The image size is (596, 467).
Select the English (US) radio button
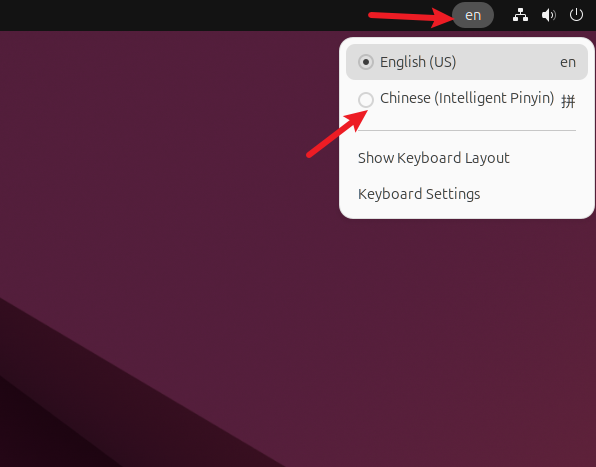click(x=366, y=62)
